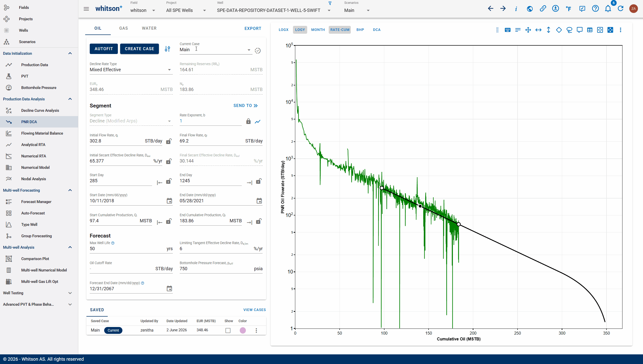Open the Decline Rate Type dropdown
The height and width of the screenshot is (364, 643).
click(131, 70)
